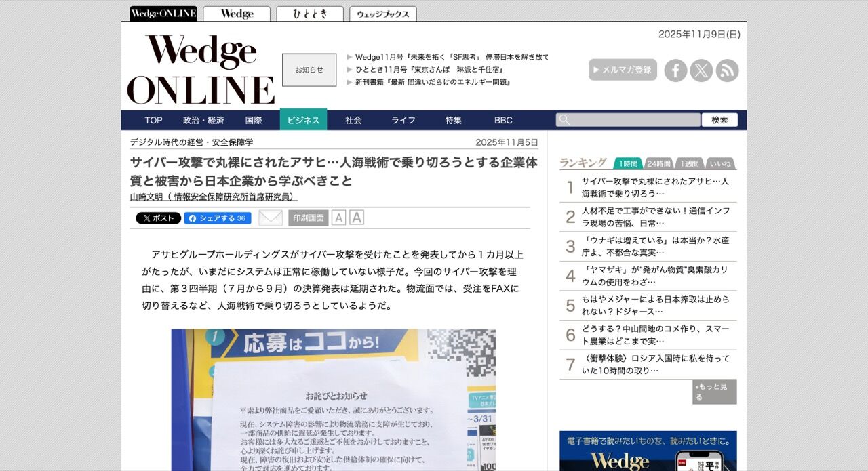Image resolution: width=868 pixels, height=471 pixels.
Task: Open 政治・経済 navigation item
Action: pyautogui.click(x=203, y=120)
